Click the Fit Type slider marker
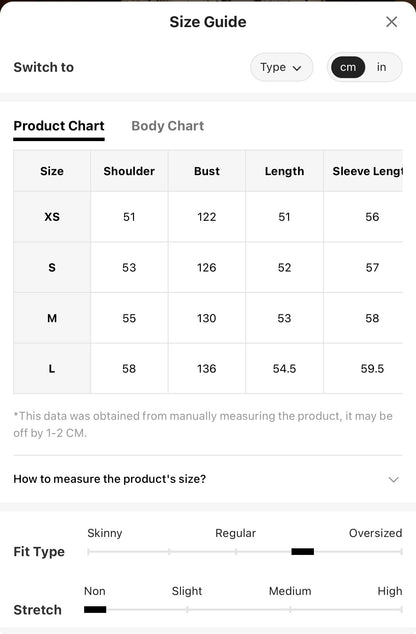416x634 pixels. (302, 552)
